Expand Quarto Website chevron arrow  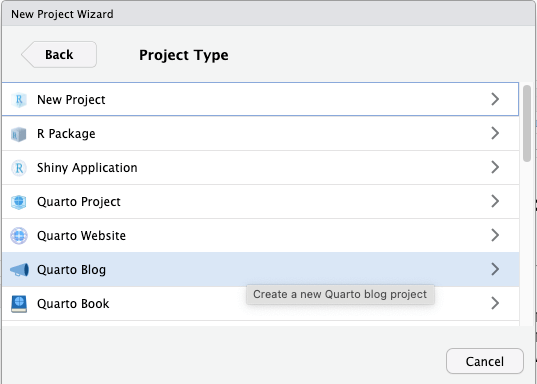[x=495, y=235]
